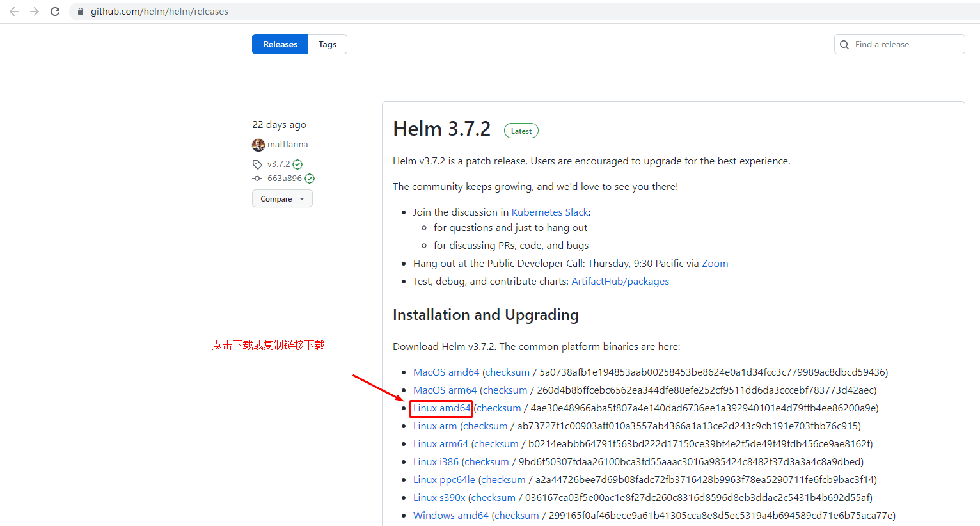Image resolution: width=980 pixels, height=526 pixels.
Task: Switch to the Releases tab
Action: click(x=280, y=44)
